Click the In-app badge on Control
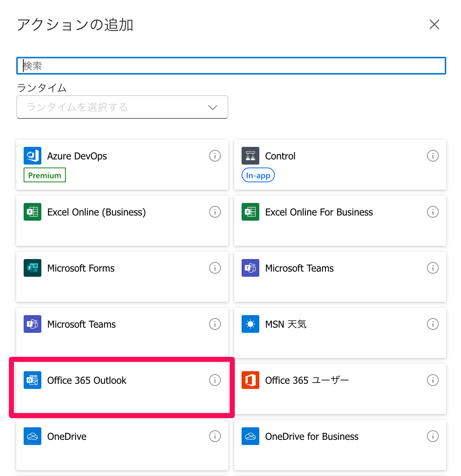 [258, 175]
